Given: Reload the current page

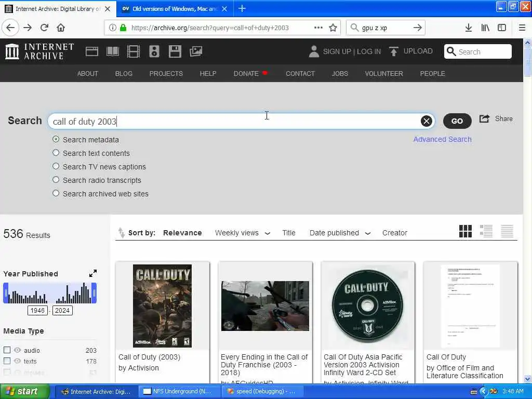Looking at the screenshot, I should [44, 28].
